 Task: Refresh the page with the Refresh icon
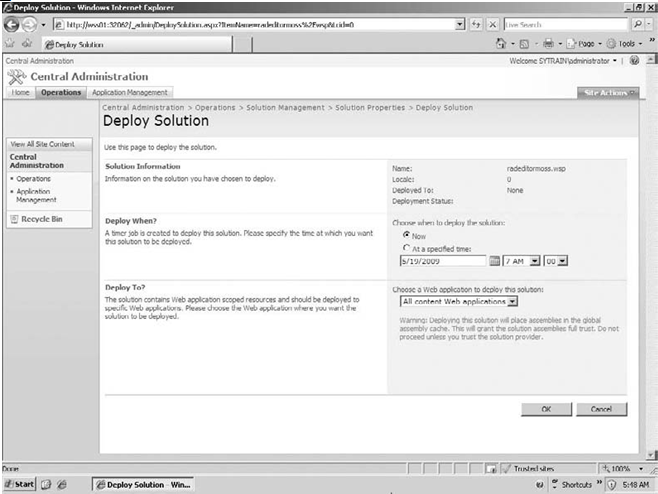point(476,25)
